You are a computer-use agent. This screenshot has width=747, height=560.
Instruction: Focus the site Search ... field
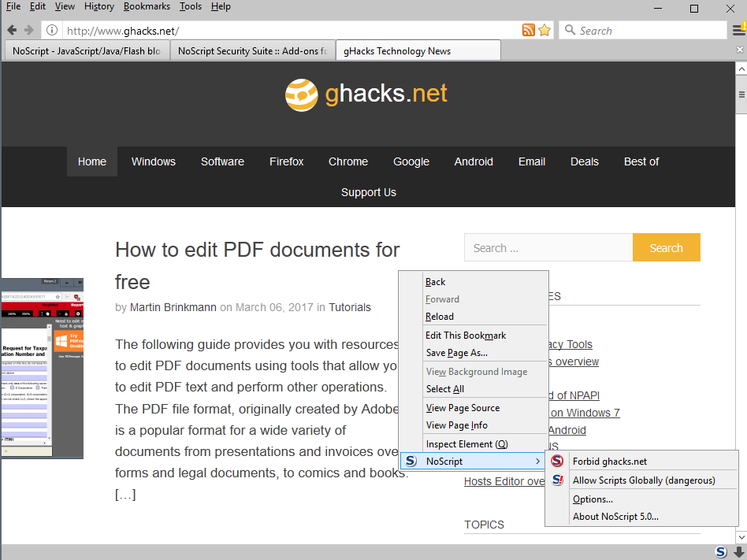[x=548, y=247]
